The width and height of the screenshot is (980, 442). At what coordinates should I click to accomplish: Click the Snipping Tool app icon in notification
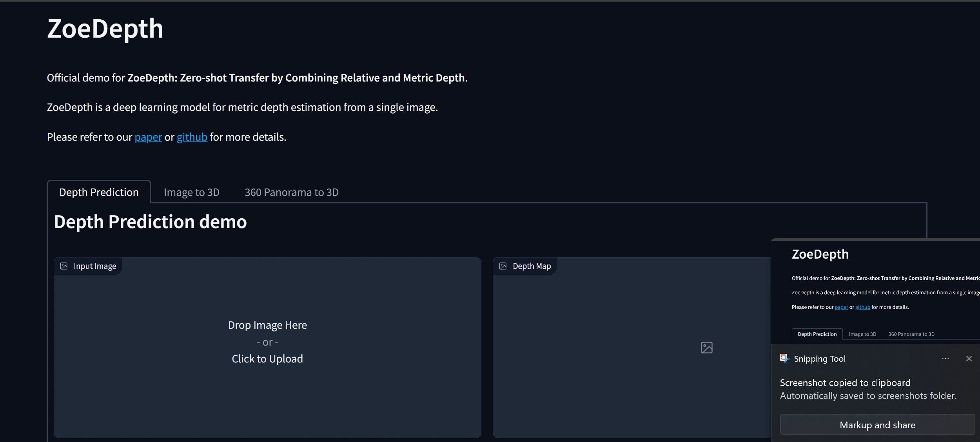[784, 358]
